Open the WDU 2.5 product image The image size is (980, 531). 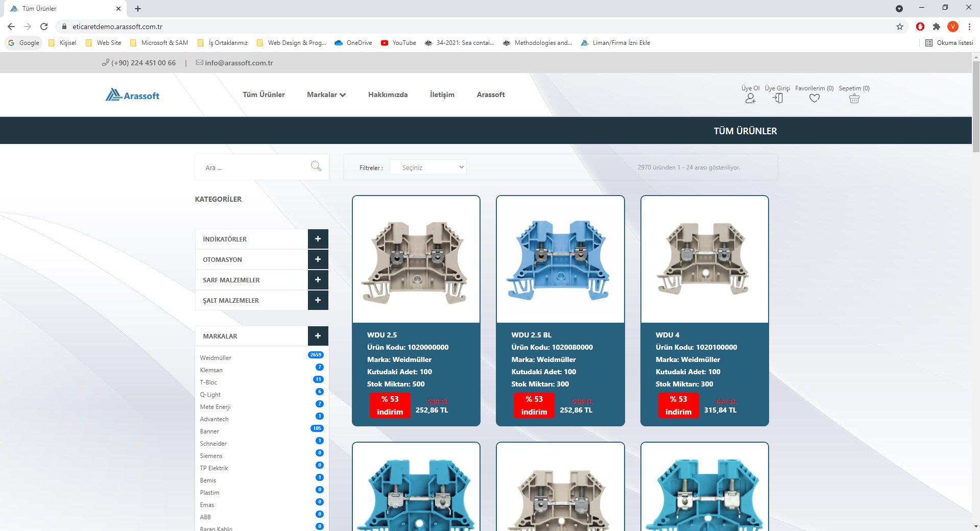pos(416,259)
